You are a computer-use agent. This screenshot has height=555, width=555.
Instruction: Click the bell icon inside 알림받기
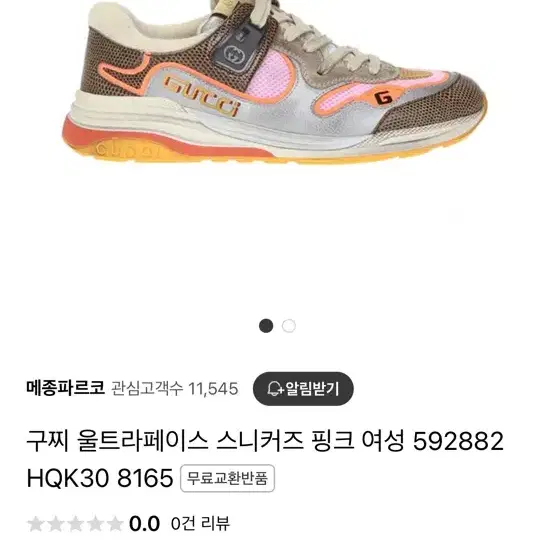coord(275,389)
